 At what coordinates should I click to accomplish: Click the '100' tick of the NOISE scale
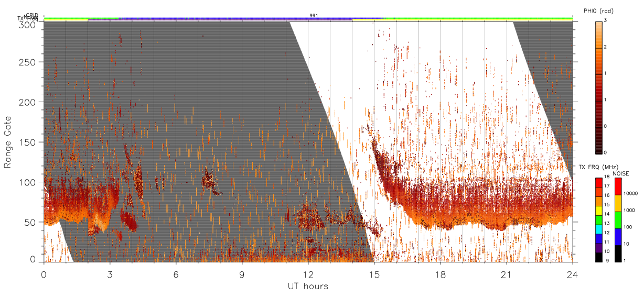pos(628,227)
